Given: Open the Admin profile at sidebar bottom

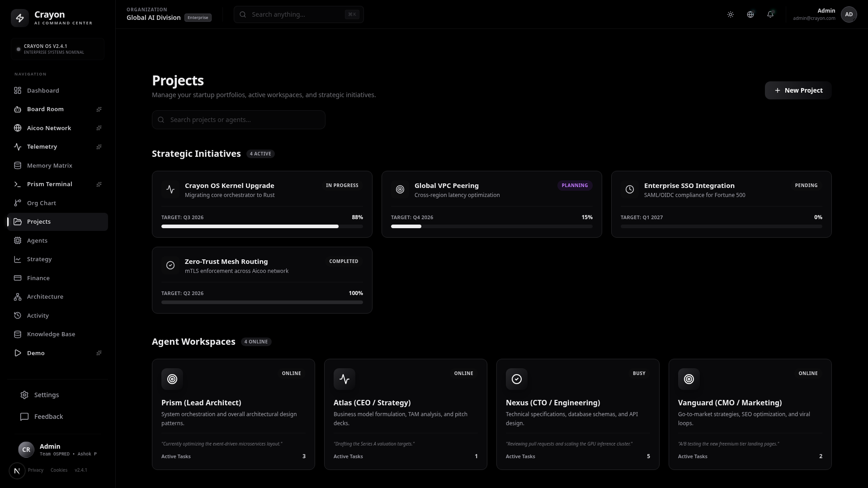Looking at the screenshot, I should (58, 450).
